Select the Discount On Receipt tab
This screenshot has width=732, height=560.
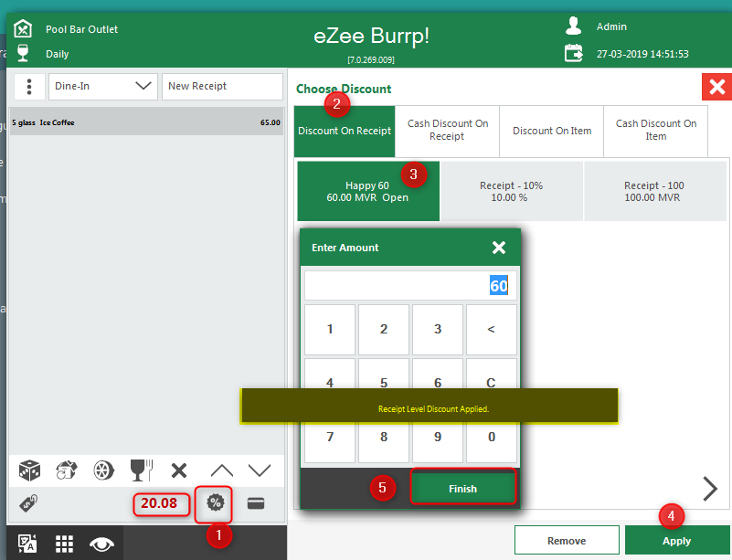click(345, 132)
